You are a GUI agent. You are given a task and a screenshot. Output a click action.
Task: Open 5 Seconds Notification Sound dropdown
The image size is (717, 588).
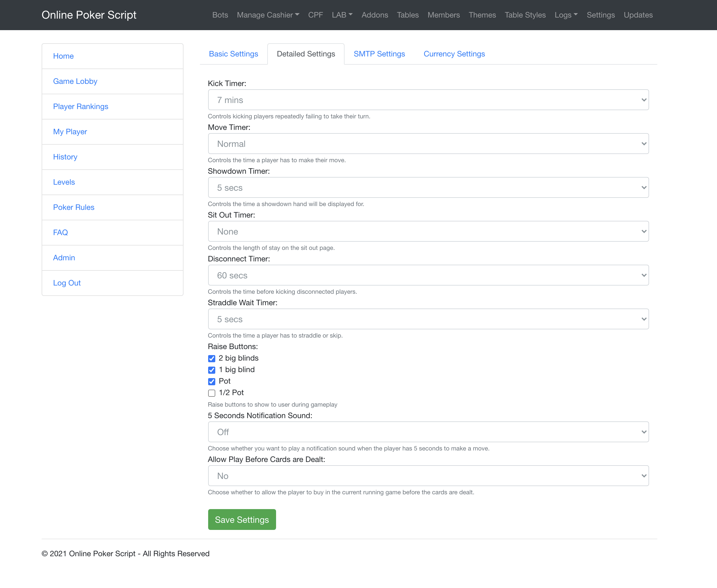(x=428, y=432)
